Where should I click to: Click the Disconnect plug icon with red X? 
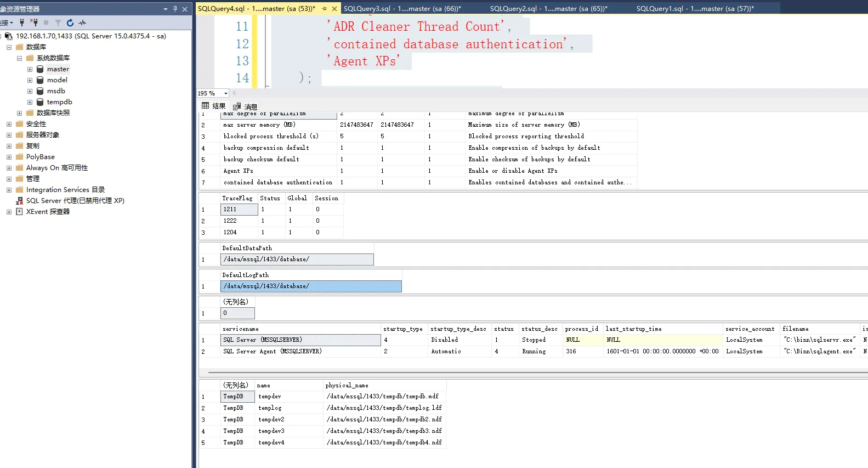(34, 22)
